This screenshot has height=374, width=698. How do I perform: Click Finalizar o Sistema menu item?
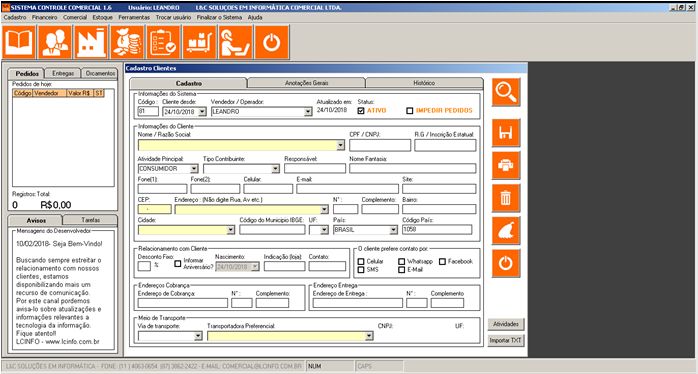pyautogui.click(x=219, y=17)
